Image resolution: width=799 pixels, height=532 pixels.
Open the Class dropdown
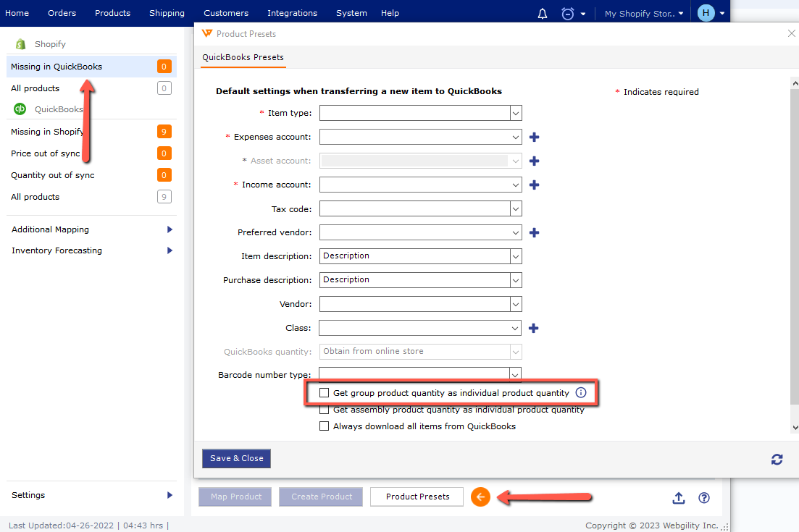[x=515, y=329]
